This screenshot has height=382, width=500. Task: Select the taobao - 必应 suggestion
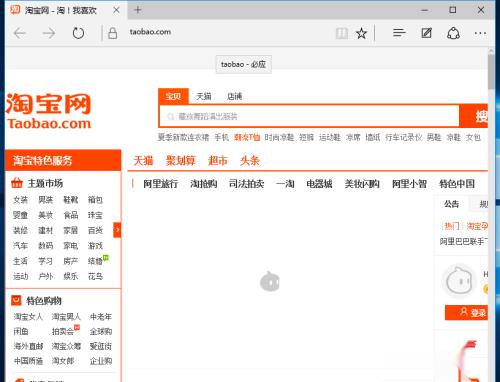click(243, 64)
